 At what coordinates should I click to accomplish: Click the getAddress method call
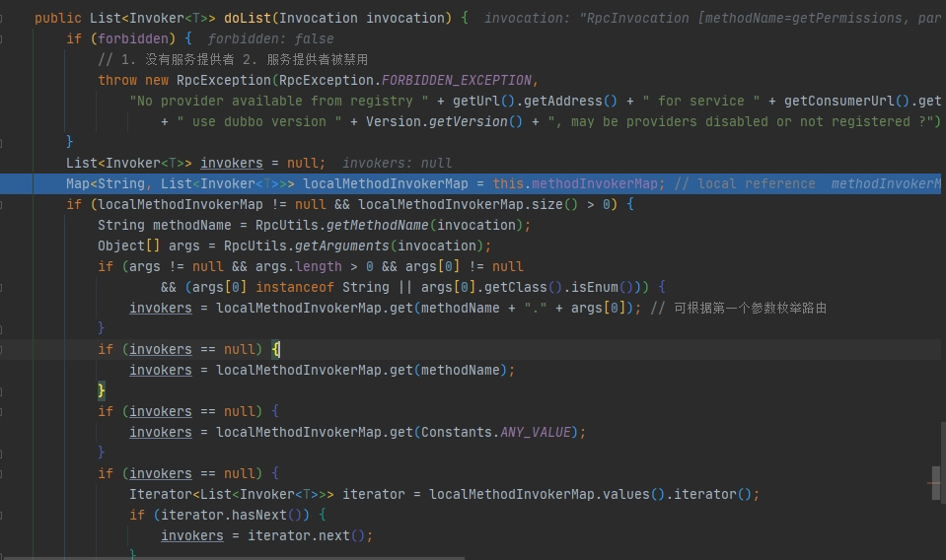pos(563,101)
